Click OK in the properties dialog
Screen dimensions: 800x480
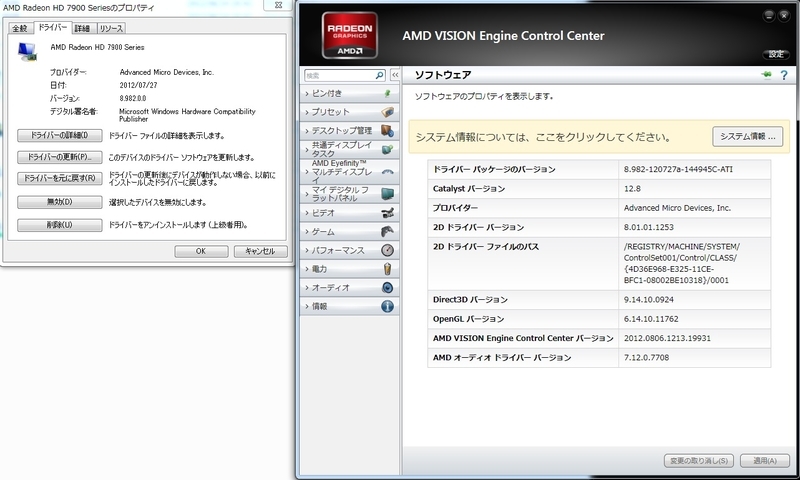201,251
